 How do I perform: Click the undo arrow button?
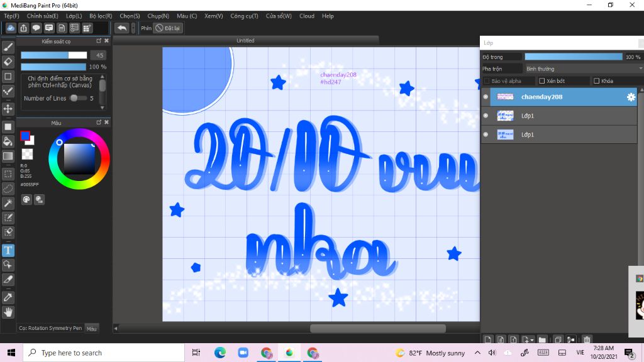pyautogui.click(x=121, y=28)
